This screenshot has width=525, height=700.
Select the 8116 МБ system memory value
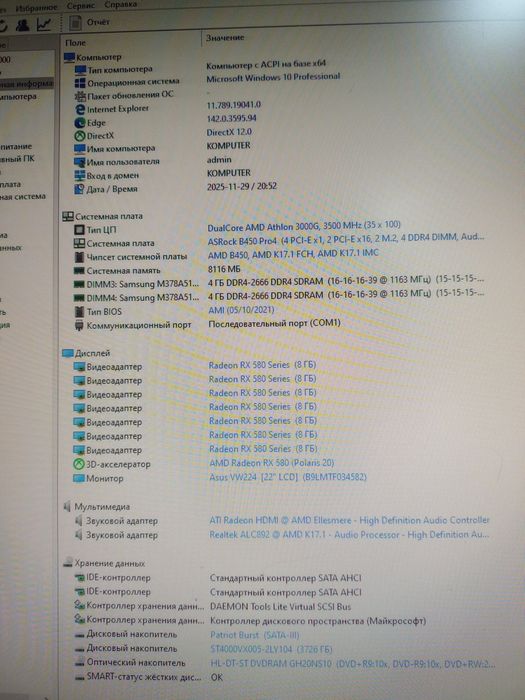224,269
